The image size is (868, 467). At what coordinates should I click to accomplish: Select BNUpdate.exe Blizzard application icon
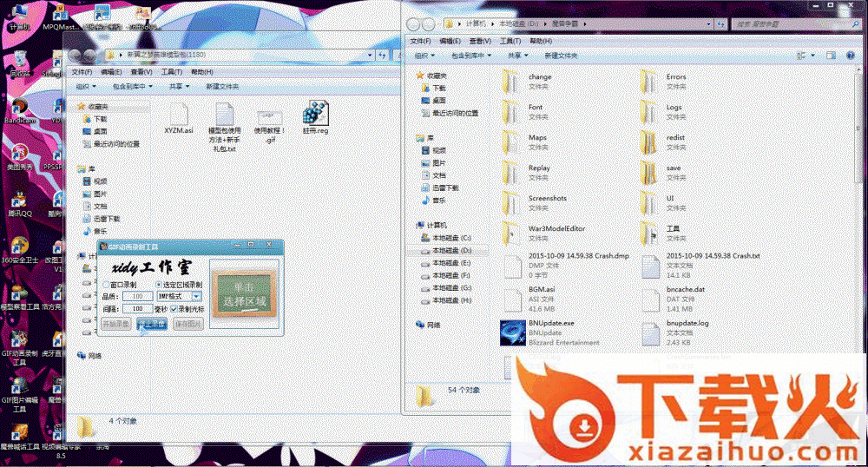[513, 333]
